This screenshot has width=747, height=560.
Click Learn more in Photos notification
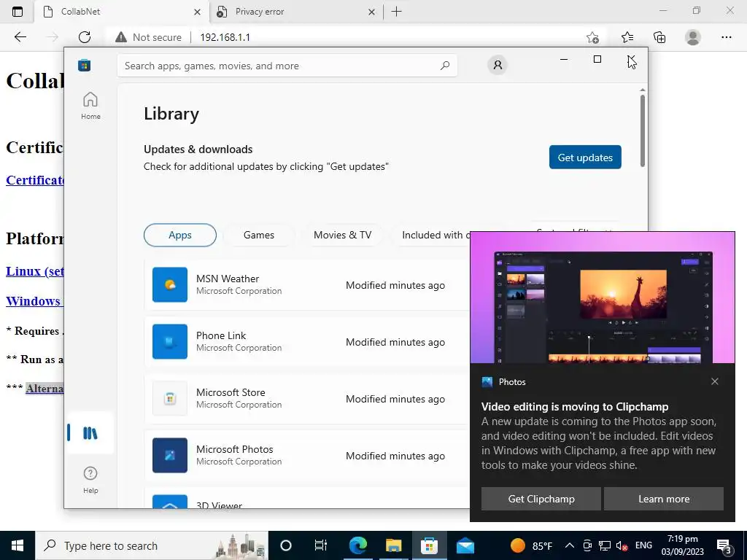(664, 499)
